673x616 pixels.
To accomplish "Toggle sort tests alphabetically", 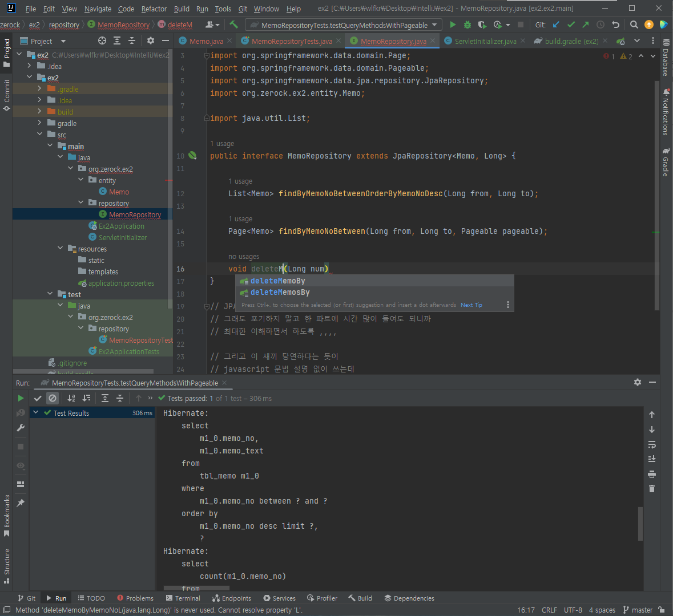I will tap(71, 398).
